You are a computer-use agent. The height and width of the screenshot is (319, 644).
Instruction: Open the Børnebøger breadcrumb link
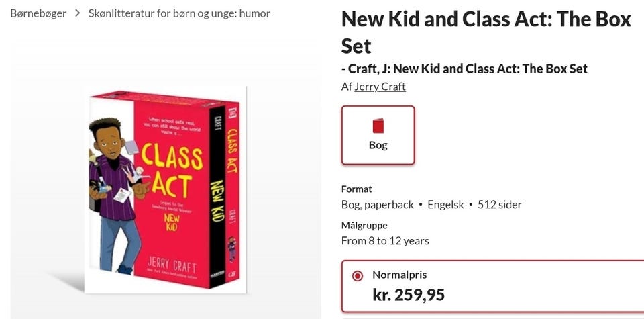[x=38, y=13]
